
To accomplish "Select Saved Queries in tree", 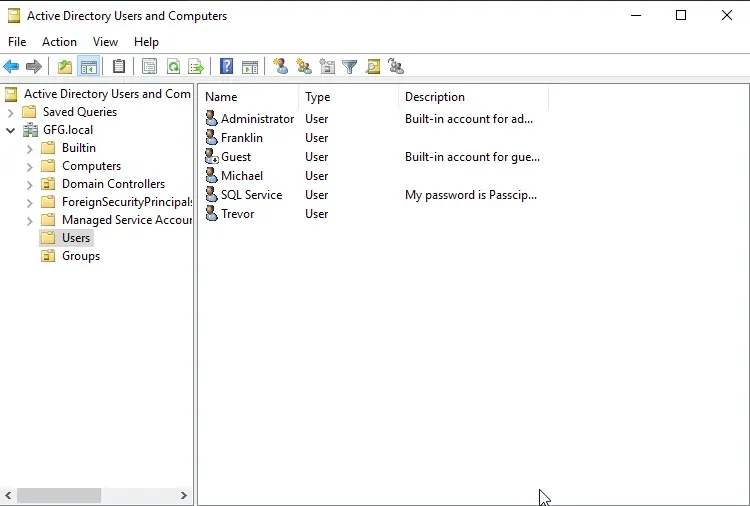I will (80, 112).
